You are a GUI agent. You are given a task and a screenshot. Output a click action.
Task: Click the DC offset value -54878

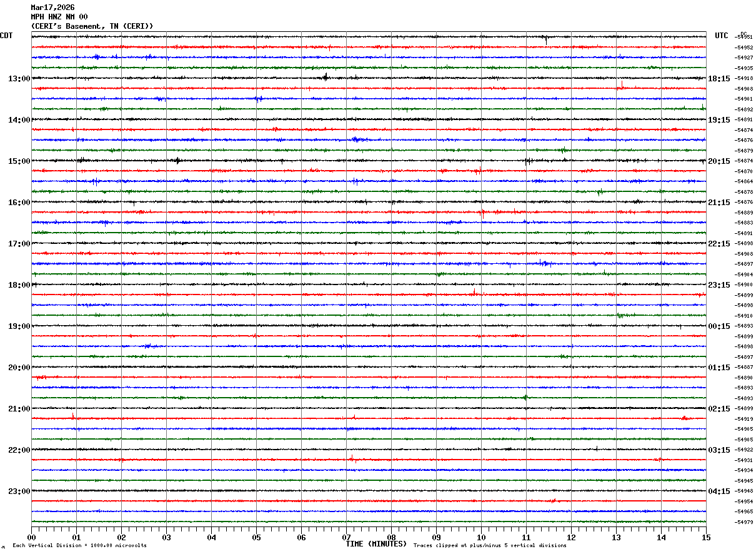pos(744,192)
